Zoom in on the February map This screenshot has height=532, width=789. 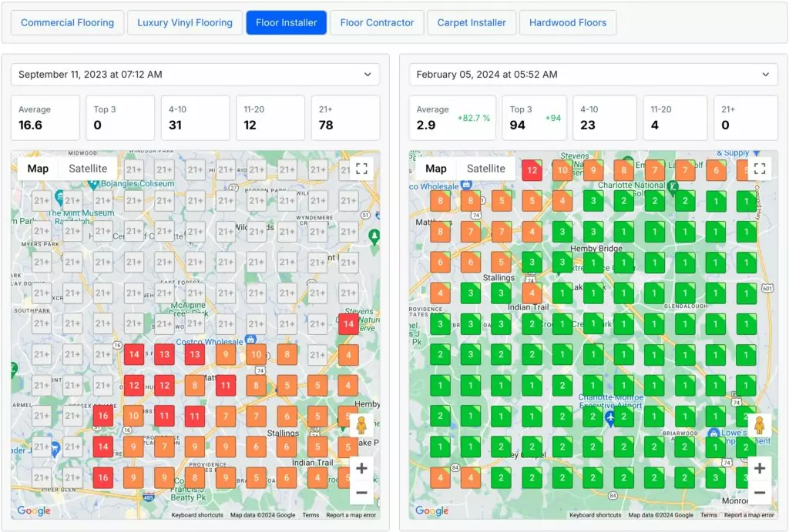coord(759,467)
